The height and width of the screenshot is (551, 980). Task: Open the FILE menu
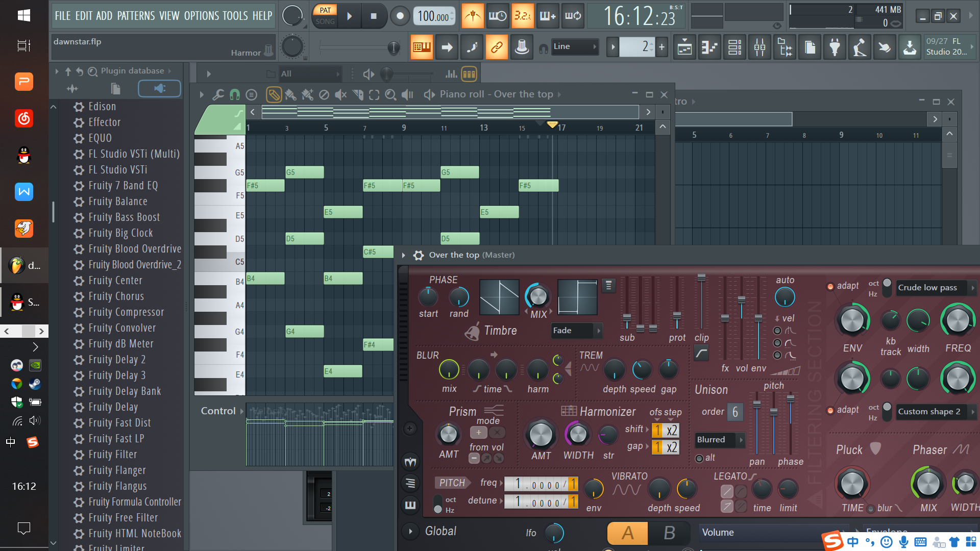63,16
